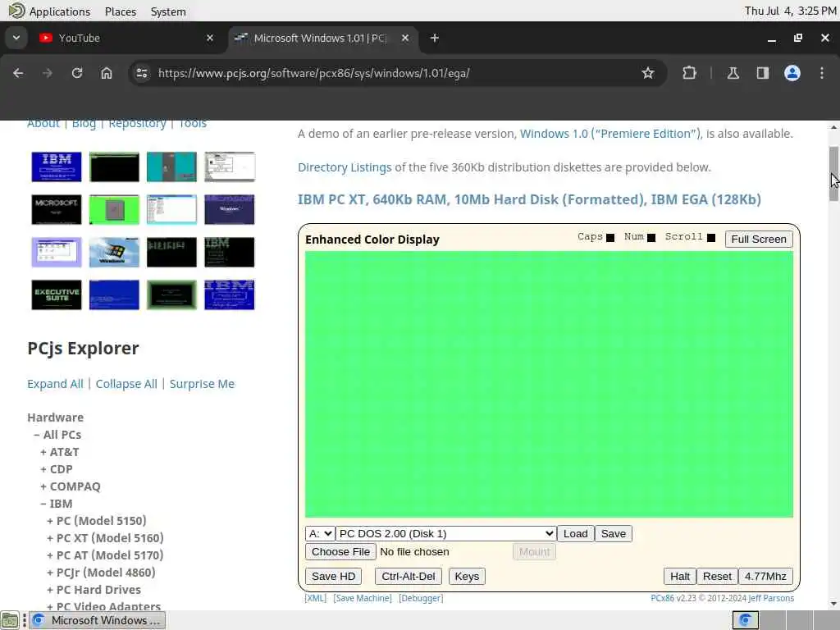Click the Choose File button
Image resolution: width=840 pixels, height=630 pixels.
point(340,552)
